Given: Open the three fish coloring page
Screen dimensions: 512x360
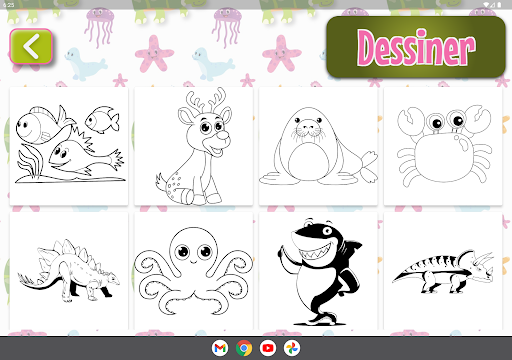Looking at the screenshot, I should point(69,146).
